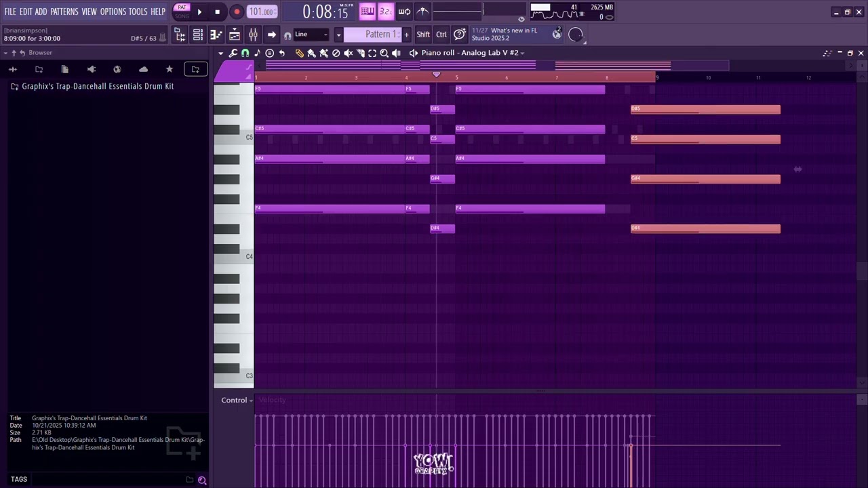
Task: Open the piano roll view icon
Action: [x=216, y=34]
